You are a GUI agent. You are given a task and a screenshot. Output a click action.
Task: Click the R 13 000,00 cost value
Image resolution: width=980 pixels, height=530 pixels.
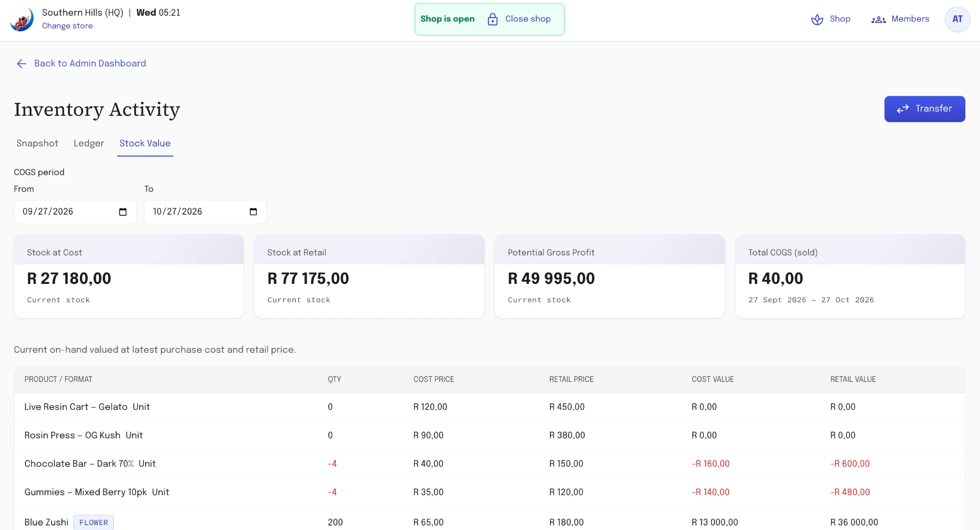coord(714,523)
